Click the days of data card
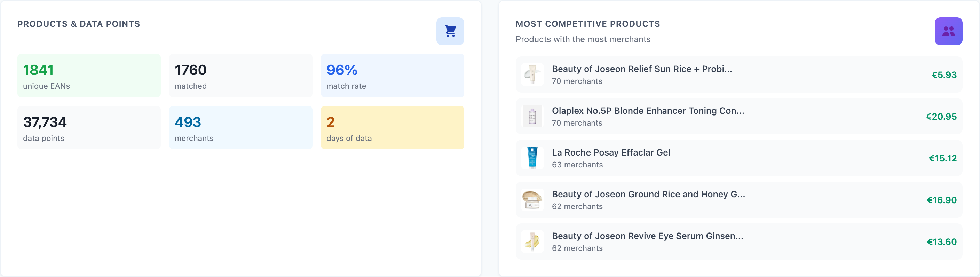This screenshot has width=980, height=277. coord(392,127)
